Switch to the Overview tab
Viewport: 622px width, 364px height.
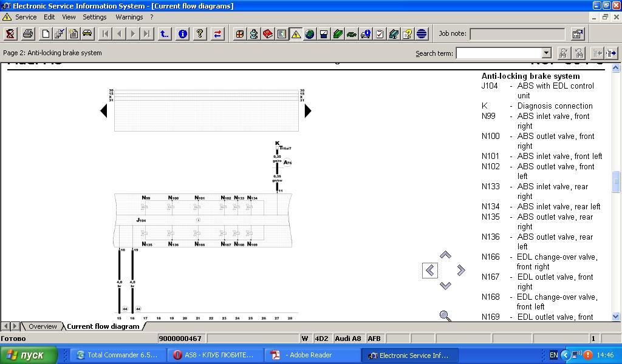coord(43,326)
